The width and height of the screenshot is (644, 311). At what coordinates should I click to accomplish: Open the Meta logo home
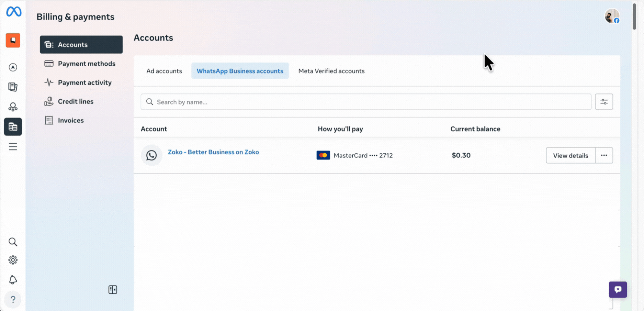(14, 12)
